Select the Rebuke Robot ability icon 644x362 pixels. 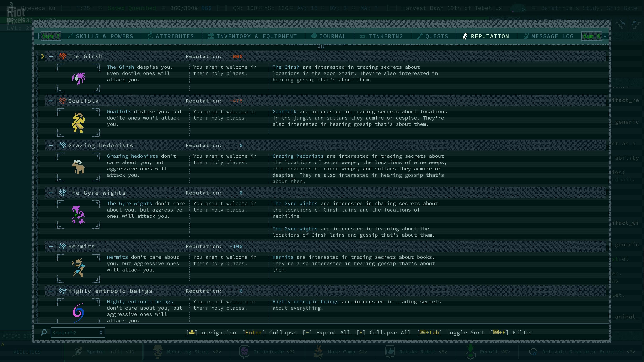[x=390, y=351]
